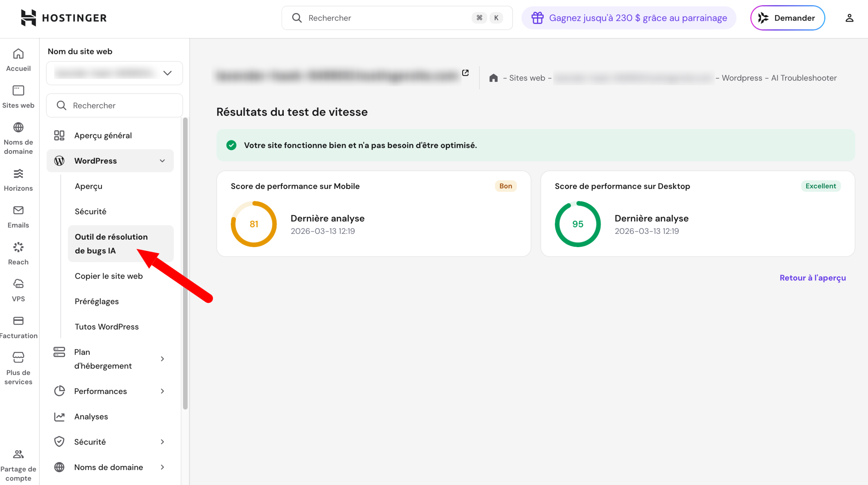Click the Bon badge
The image size is (868, 485).
click(506, 186)
